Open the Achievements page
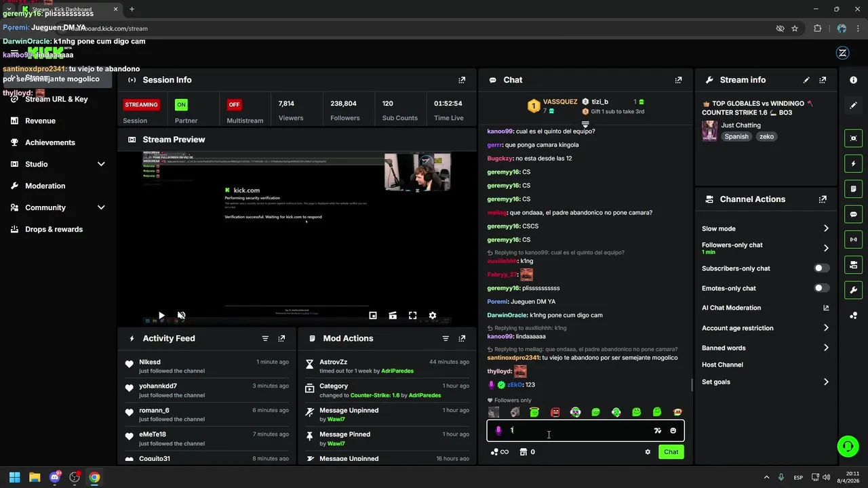The image size is (868, 488). [50, 142]
